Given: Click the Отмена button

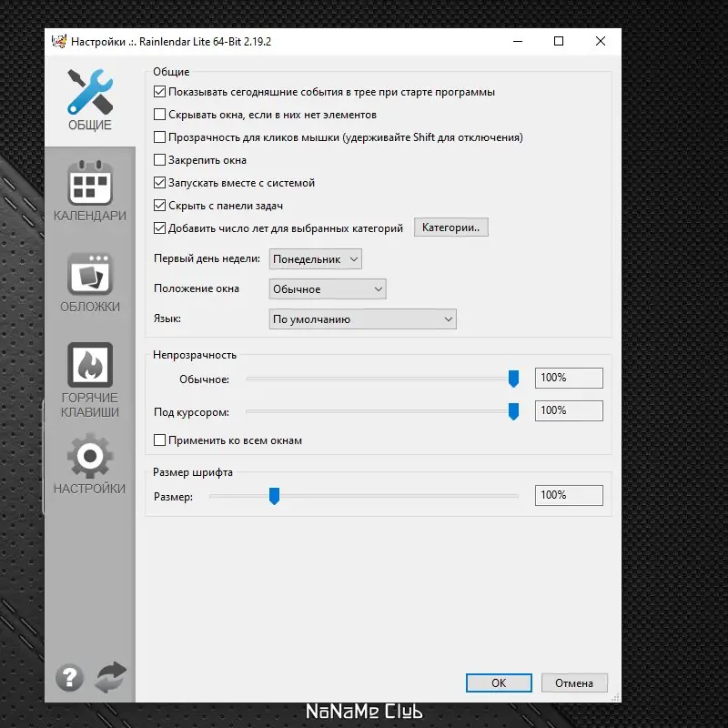Looking at the screenshot, I should pos(574,683).
